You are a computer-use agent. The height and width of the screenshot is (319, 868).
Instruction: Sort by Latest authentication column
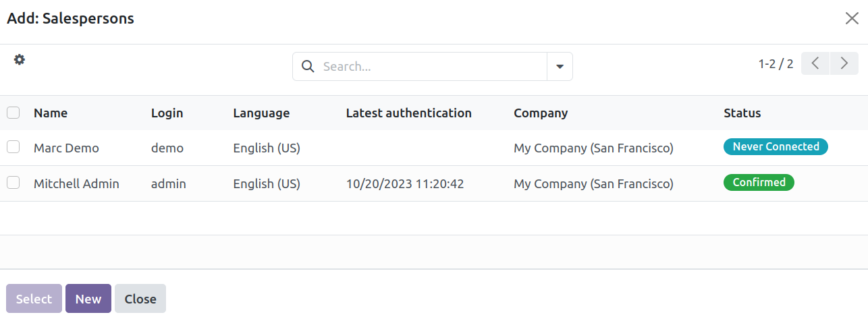tap(408, 113)
